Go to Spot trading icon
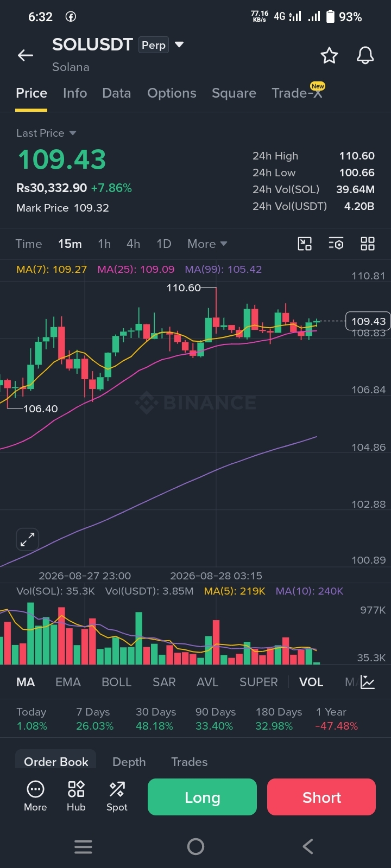391x868 pixels. 117,796
